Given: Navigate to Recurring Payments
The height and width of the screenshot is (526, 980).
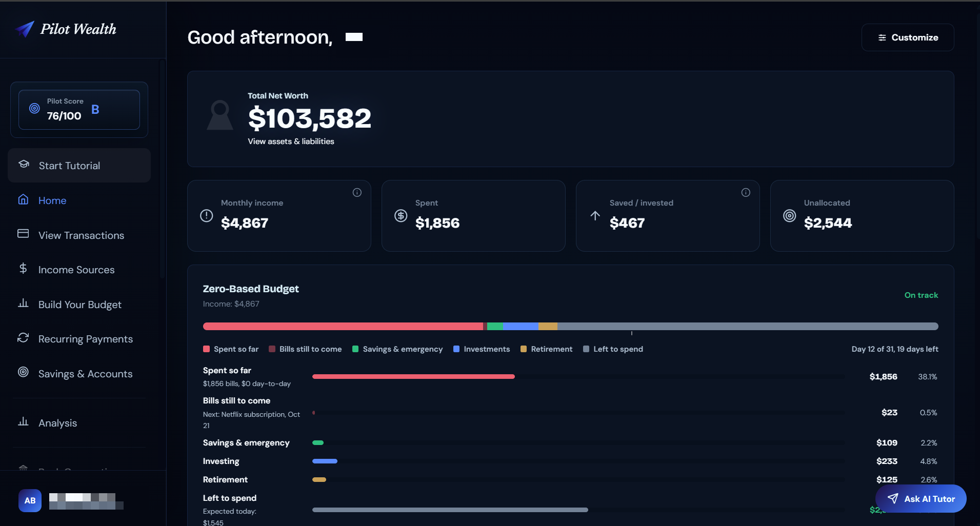Looking at the screenshot, I should tap(79, 339).
